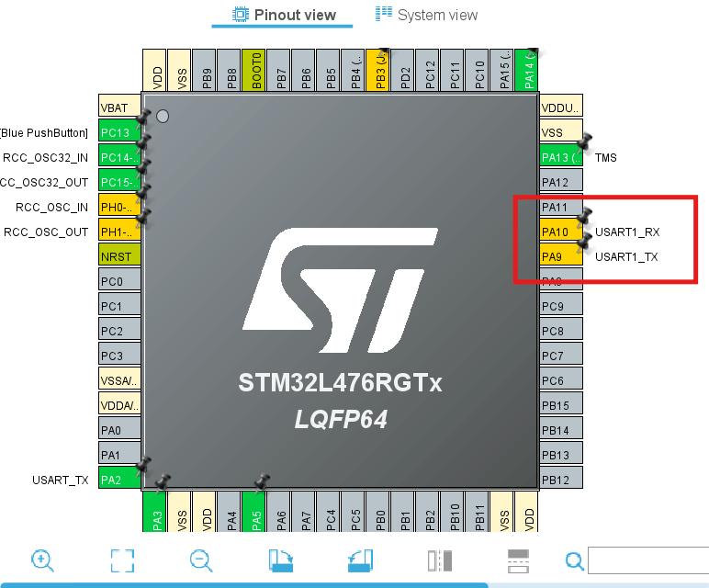709x588 pixels.
Task: Click pin PC5 on bottom edge
Action: point(354,512)
